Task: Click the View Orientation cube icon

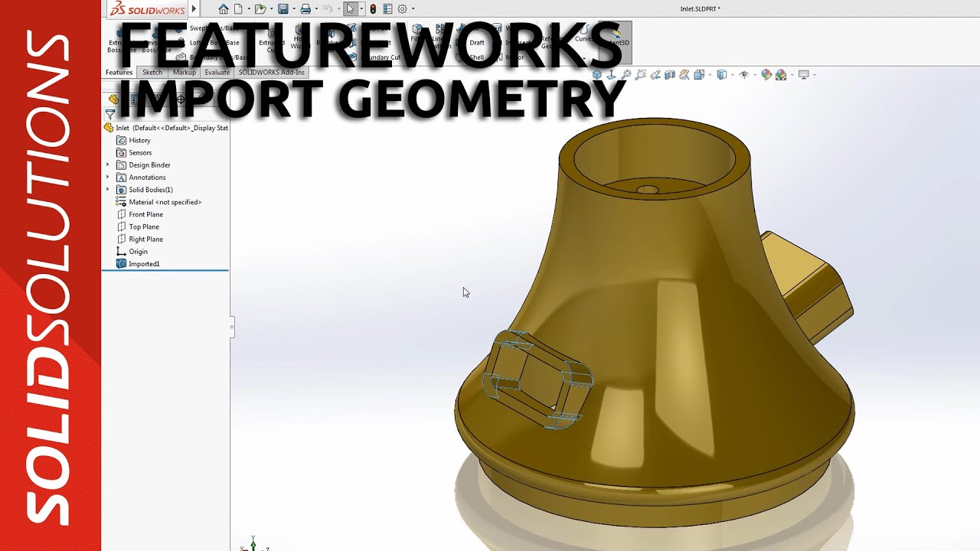Action: tap(597, 75)
